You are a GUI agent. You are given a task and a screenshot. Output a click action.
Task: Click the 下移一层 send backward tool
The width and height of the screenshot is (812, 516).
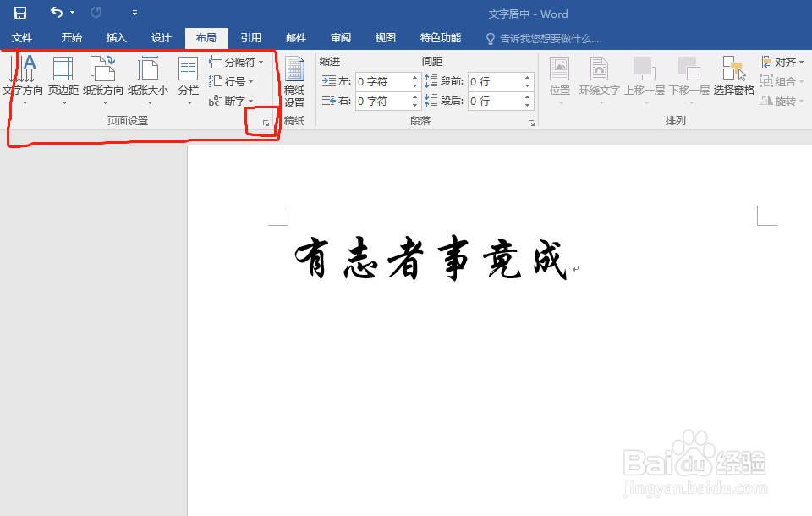click(689, 80)
